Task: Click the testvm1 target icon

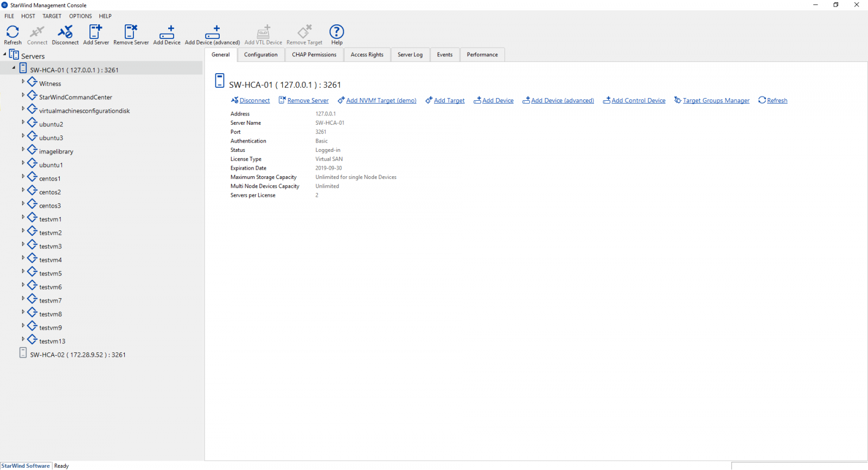Action: pyautogui.click(x=33, y=217)
